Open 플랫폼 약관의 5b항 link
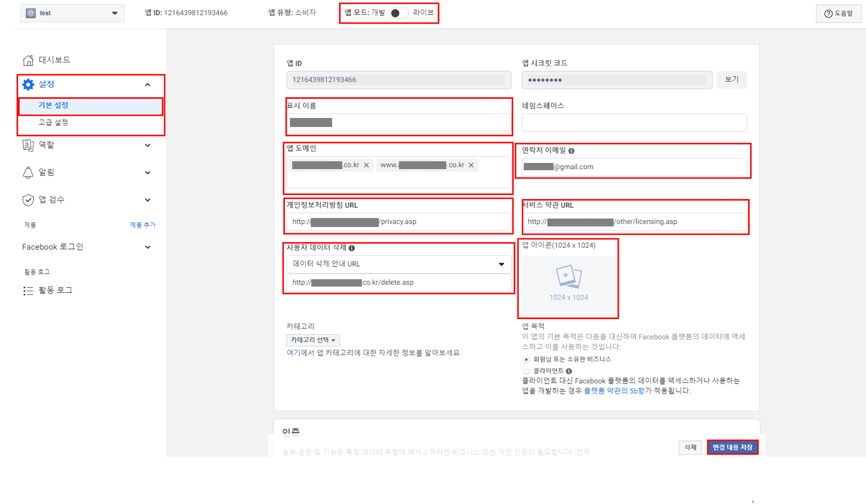The height and width of the screenshot is (504, 866). 614,391
